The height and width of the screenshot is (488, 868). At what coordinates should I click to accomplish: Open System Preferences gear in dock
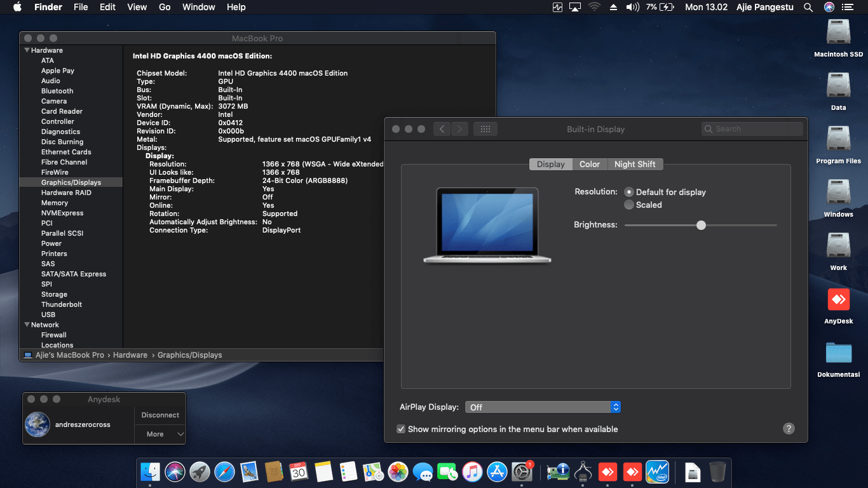coord(522,471)
